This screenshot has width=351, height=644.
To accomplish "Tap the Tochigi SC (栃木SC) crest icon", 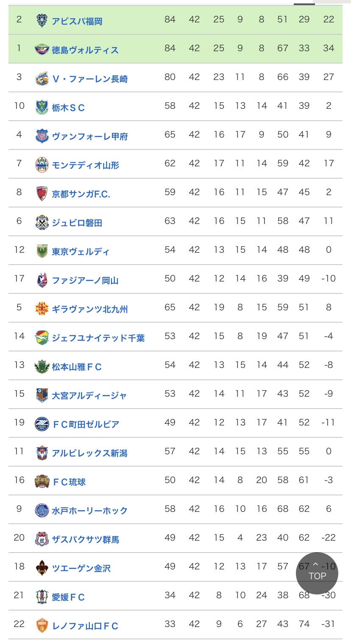I will (x=42, y=107).
